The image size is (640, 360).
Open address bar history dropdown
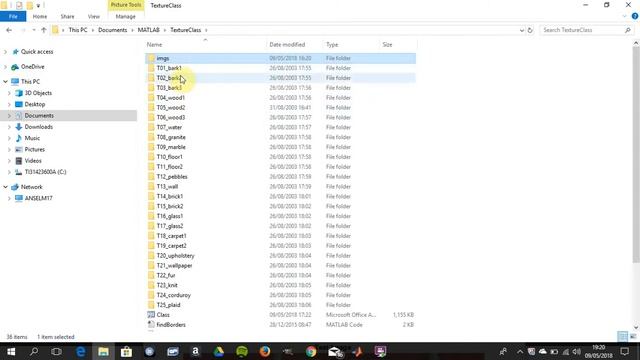pos(522,30)
